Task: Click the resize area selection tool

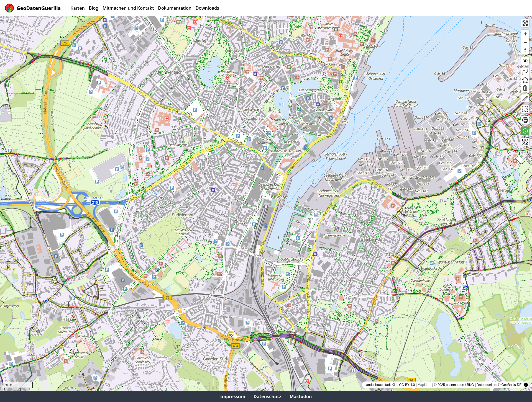Action: click(x=525, y=109)
